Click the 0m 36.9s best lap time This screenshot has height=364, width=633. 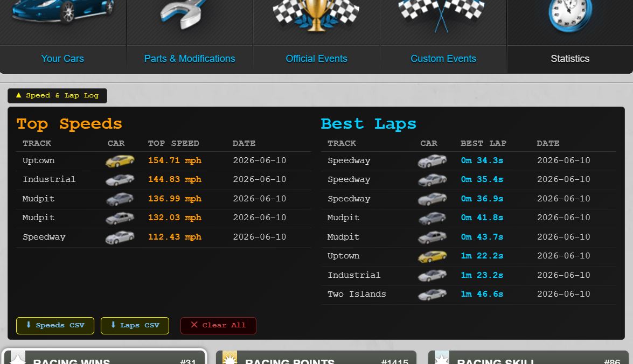coord(482,199)
